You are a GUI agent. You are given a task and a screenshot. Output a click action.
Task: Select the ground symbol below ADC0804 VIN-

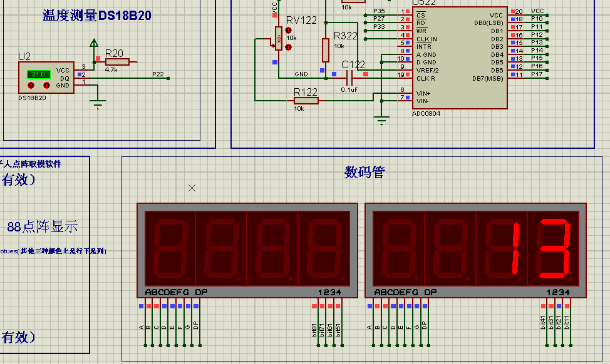[381, 120]
